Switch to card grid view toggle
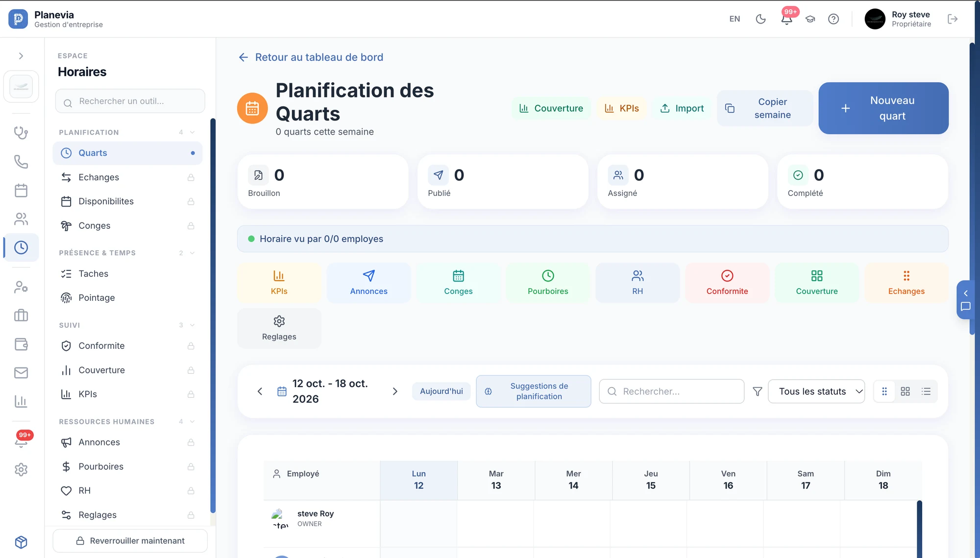 point(905,391)
